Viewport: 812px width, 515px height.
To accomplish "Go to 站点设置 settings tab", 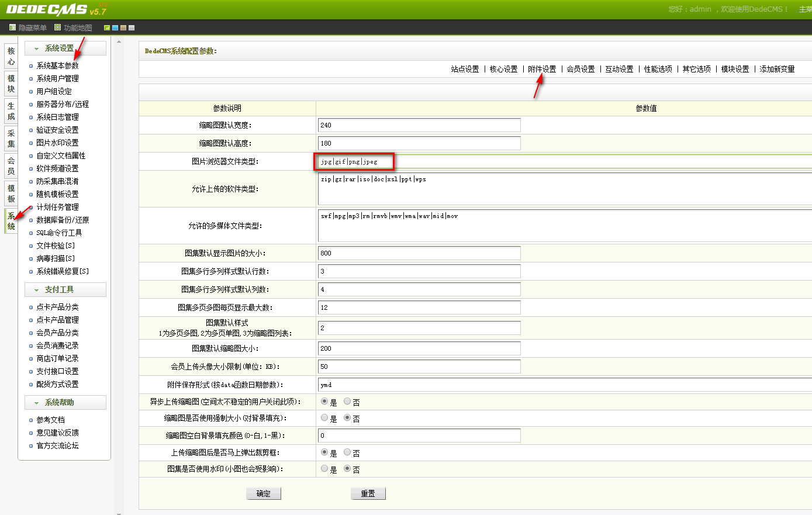I will (x=465, y=69).
